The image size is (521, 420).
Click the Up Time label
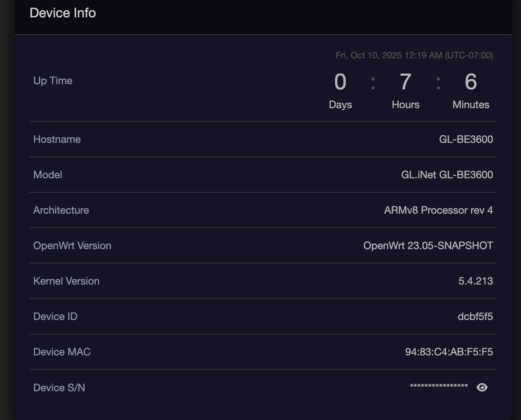53,81
